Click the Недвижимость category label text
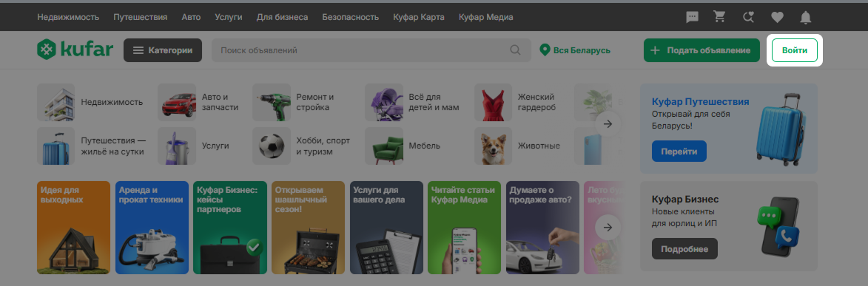Image resolution: width=868 pixels, height=286 pixels. click(x=112, y=102)
